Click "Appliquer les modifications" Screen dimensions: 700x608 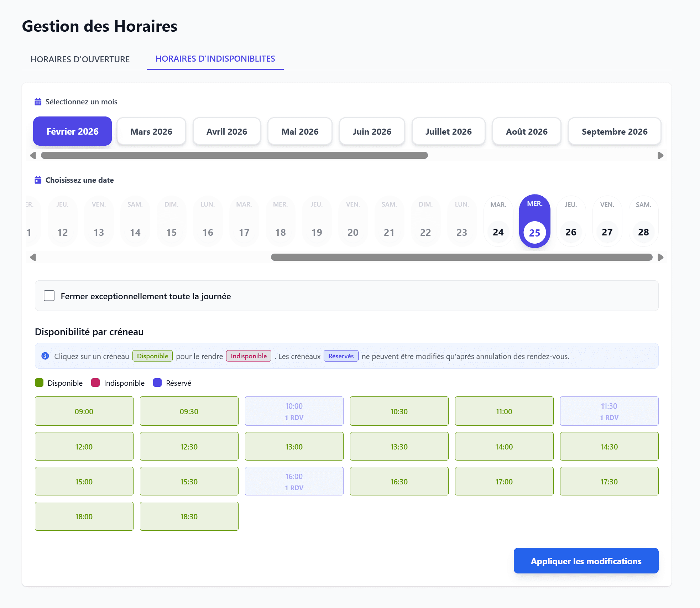point(586,560)
